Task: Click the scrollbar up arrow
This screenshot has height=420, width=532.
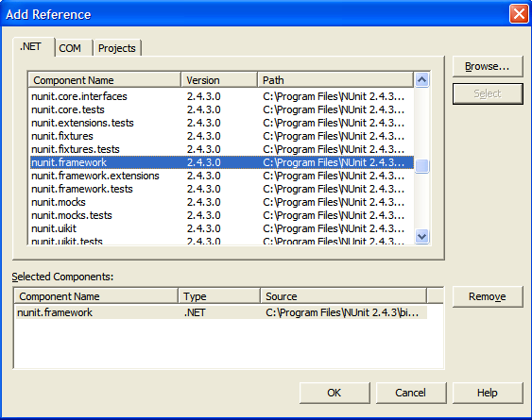Action: 421,80
